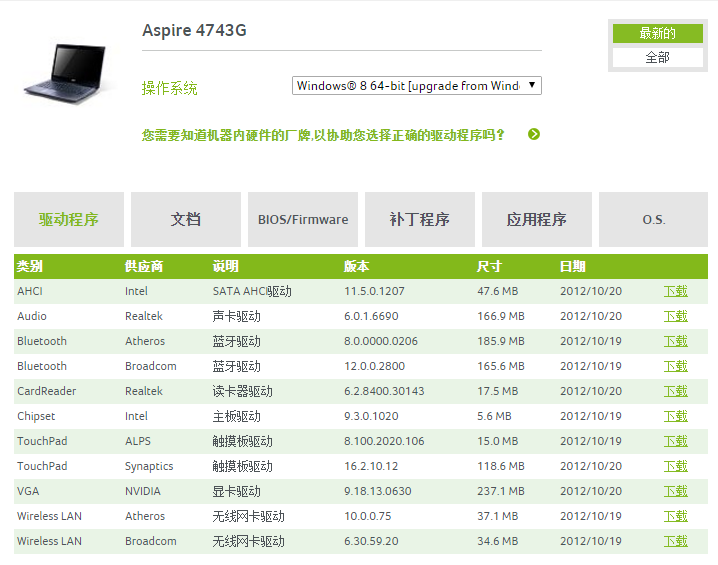Screen dimensions: 718x565
Task: Select version 11.5.0.1207 text
Action: pos(374,291)
